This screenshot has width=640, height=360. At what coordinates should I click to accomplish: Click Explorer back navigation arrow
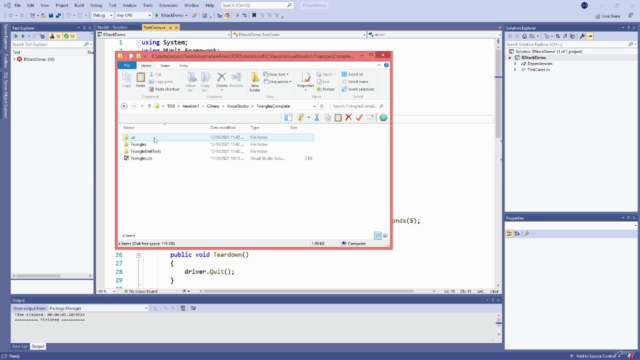pyautogui.click(x=124, y=106)
